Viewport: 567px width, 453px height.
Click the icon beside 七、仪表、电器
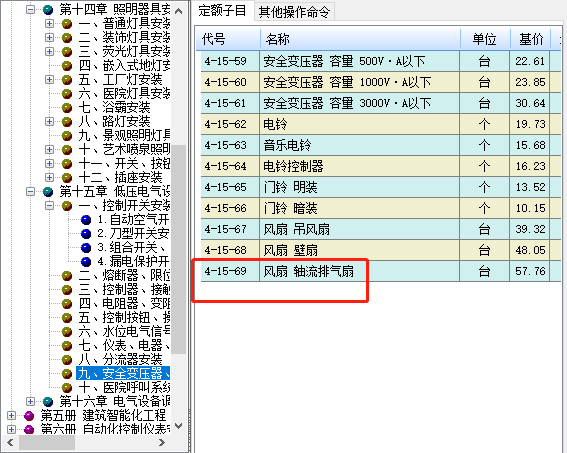click(x=67, y=346)
